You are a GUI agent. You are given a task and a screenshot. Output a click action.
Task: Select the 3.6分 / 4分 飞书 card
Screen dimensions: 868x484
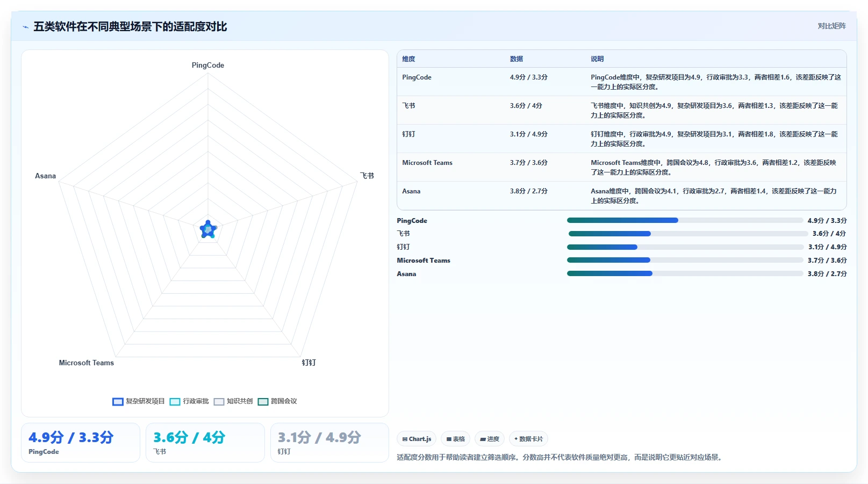pyautogui.click(x=205, y=443)
